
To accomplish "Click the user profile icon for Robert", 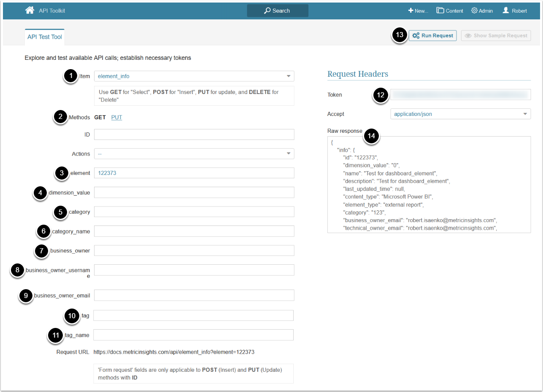I will click(x=506, y=11).
